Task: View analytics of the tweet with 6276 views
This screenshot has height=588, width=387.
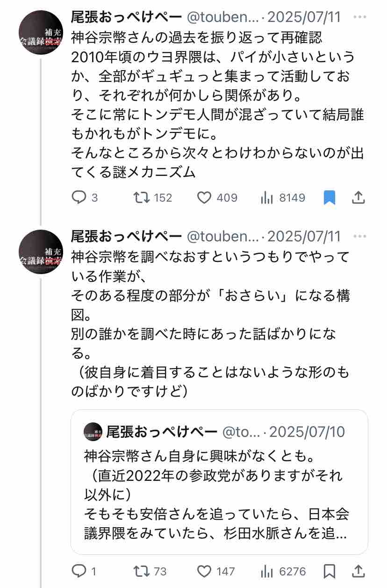Action: (x=283, y=571)
